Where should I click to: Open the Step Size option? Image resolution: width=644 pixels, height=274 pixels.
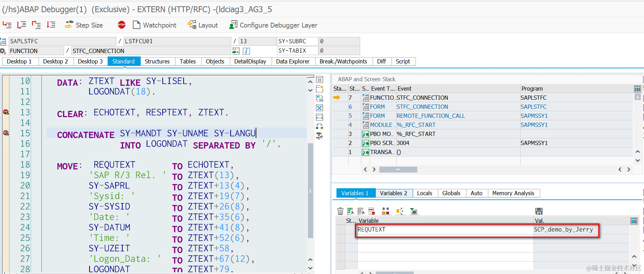point(84,25)
